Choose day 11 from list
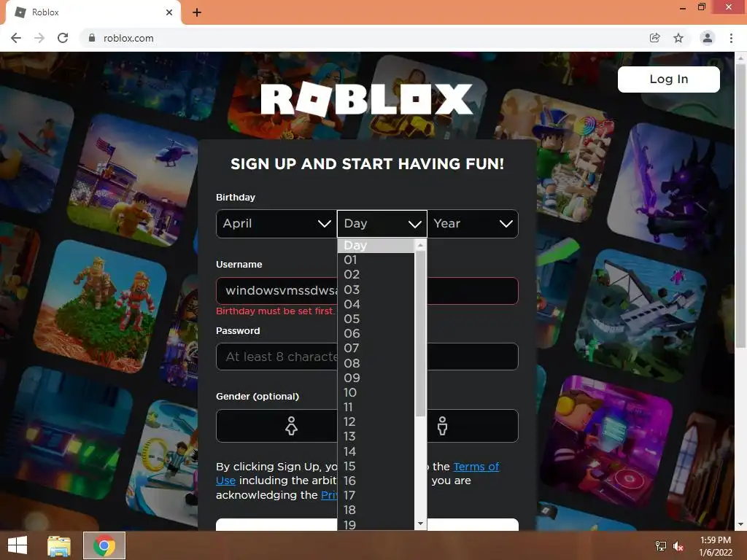This screenshot has height=560, width=747. [x=376, y=407]
